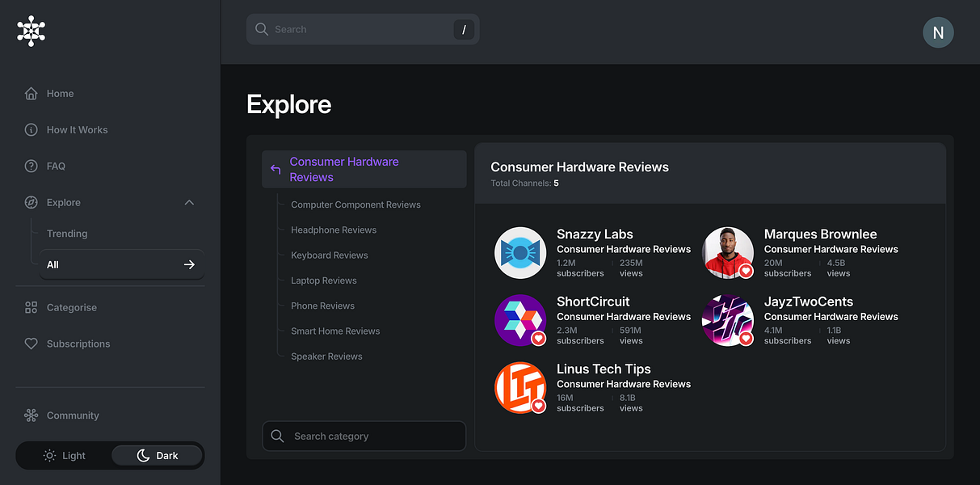Click the Subscriptions heart icon
980x485 pixels.
[32, 344]
